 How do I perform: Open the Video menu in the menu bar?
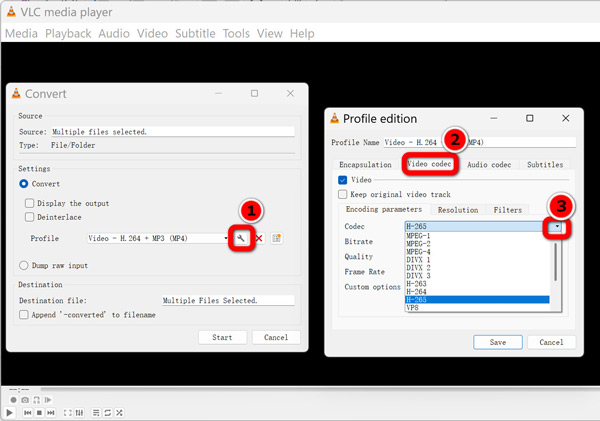pos(152,34)
